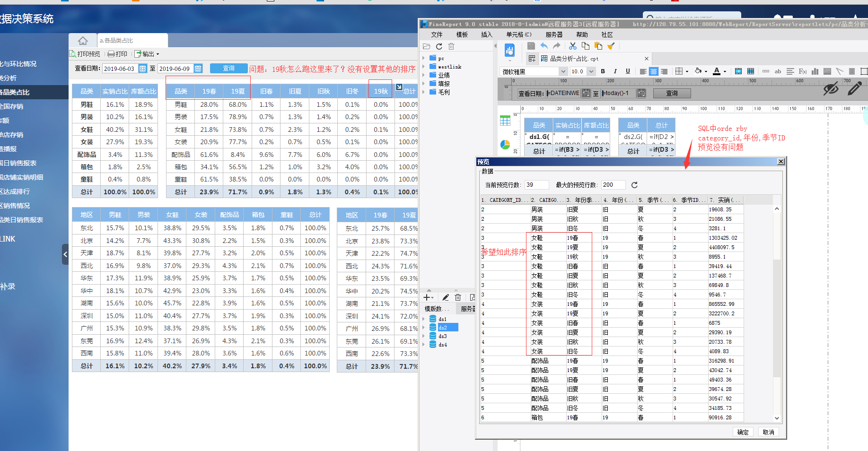Open the 10.0 font size dropdown
The width and height of the screenshot is (868, 451).
[x=591, y=71]
